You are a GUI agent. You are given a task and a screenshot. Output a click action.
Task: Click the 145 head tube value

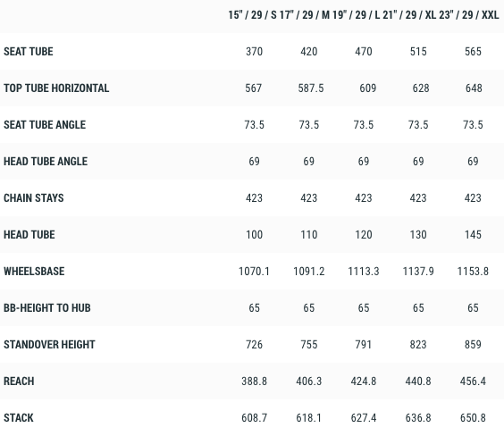click(x=473, y=235)
